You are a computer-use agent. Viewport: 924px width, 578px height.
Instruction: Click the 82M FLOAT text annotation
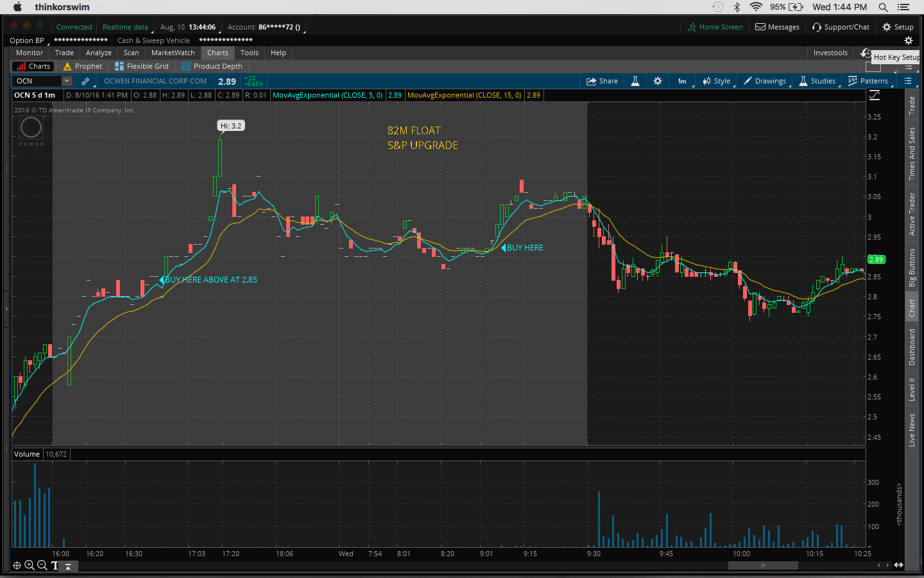tap(414, 130)
